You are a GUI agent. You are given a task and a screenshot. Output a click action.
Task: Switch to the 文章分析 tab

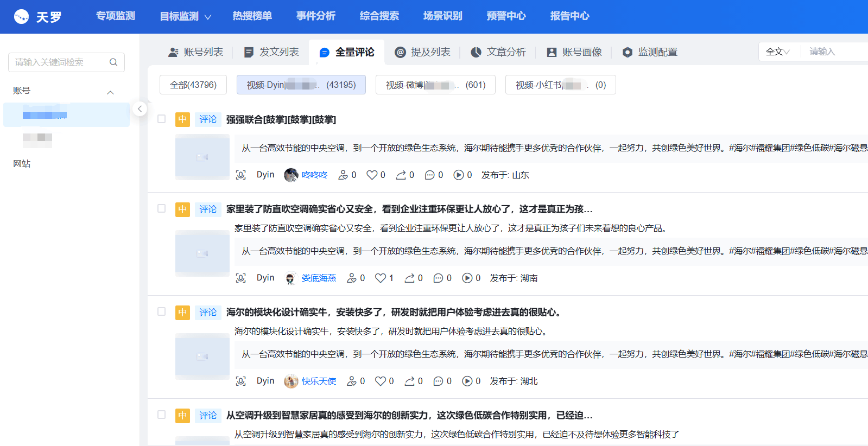(498, 52)
